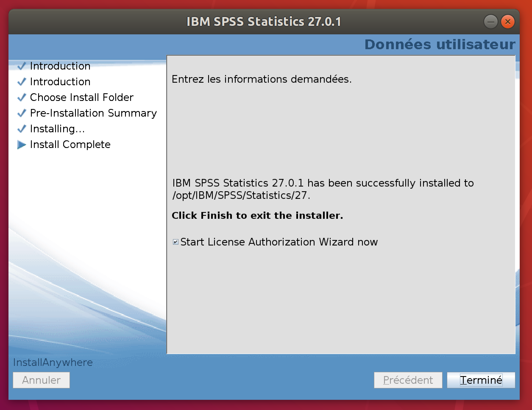Viewport: 532px width, 410px height.
Task: Click the InstallAnywhere branding text
Action: pos(53,362)
